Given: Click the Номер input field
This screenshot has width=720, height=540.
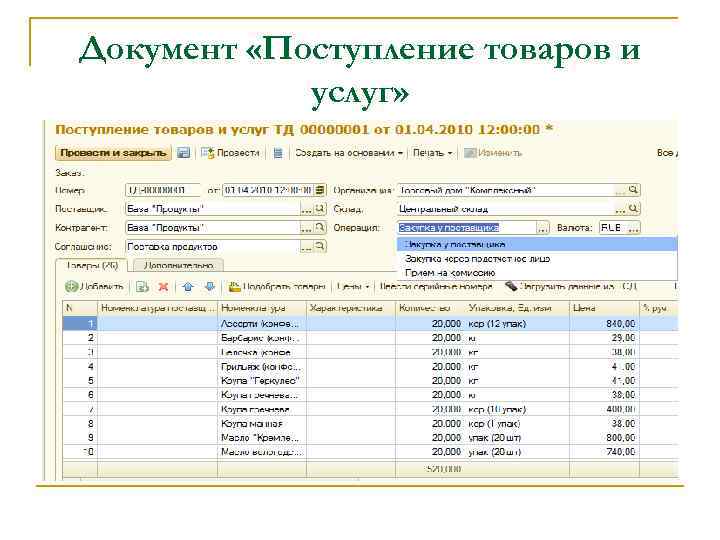Looking at the screenshot, I should 163,190.
